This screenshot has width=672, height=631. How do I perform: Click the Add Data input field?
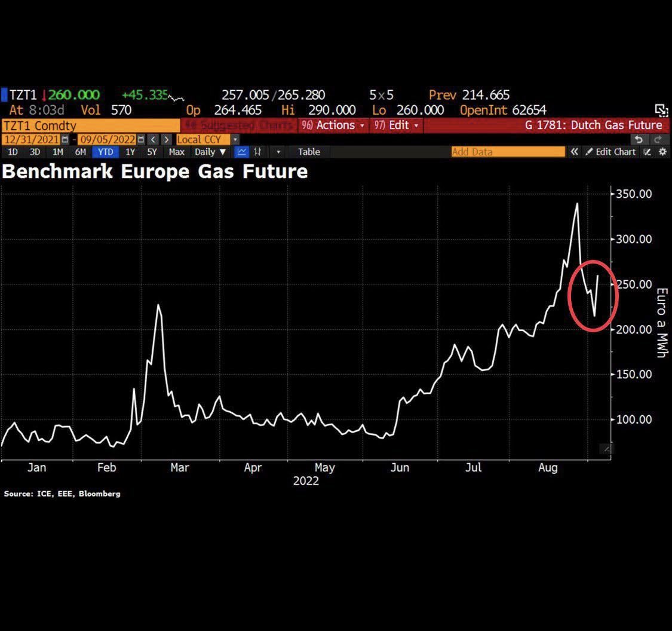pyautogui.click(x=508, y=152)
